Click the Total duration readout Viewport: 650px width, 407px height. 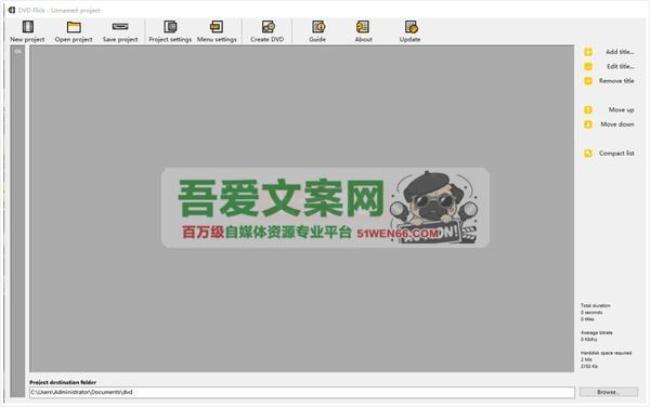(595, 312)
